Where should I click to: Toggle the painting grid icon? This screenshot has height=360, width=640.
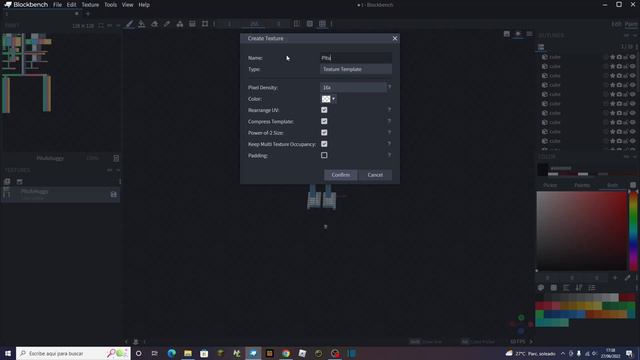click(310, 24)
